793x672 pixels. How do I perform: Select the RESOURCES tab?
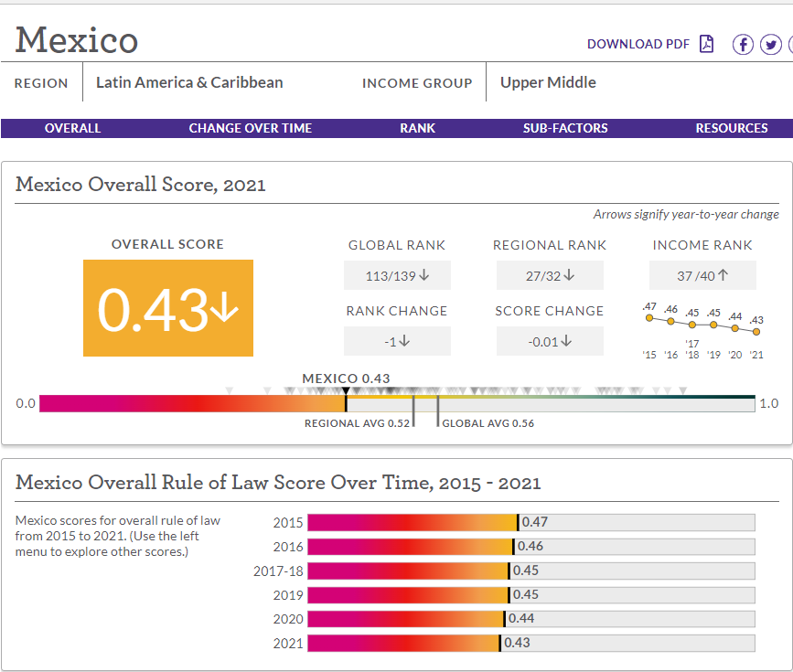tap(732, 128)
